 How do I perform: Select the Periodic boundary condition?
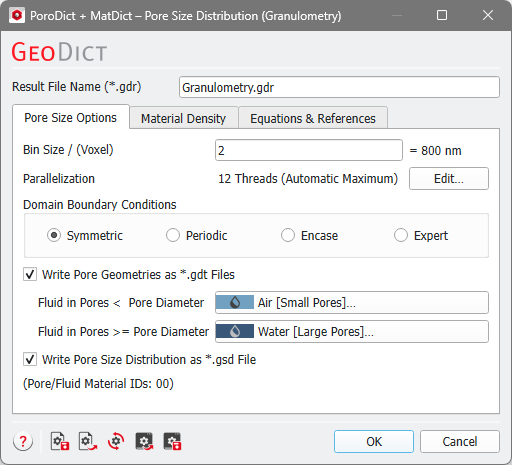coord(173,235)
